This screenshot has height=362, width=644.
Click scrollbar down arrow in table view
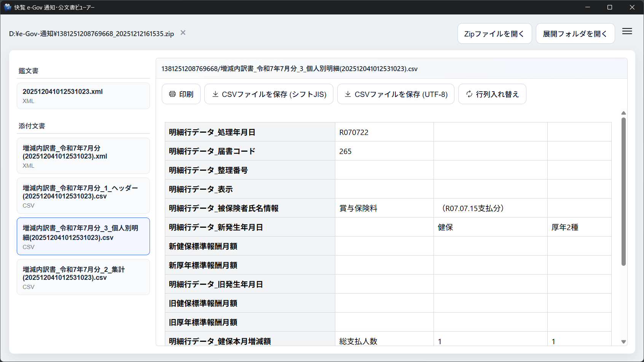tap(623, 342)
